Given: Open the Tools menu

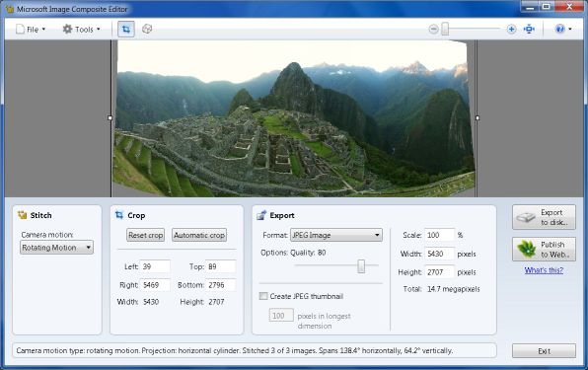Looking at the screenshot, I should pos(81,30).
